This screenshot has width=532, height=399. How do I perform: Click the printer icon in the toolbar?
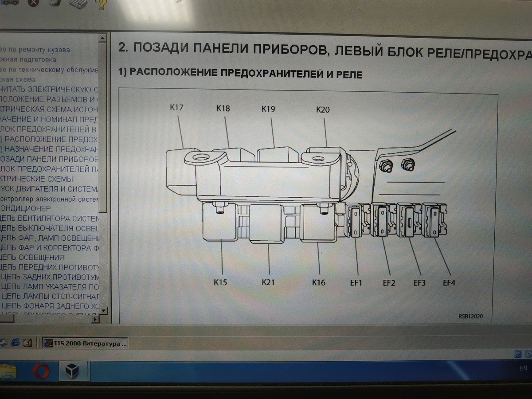(x=54, y=3)
